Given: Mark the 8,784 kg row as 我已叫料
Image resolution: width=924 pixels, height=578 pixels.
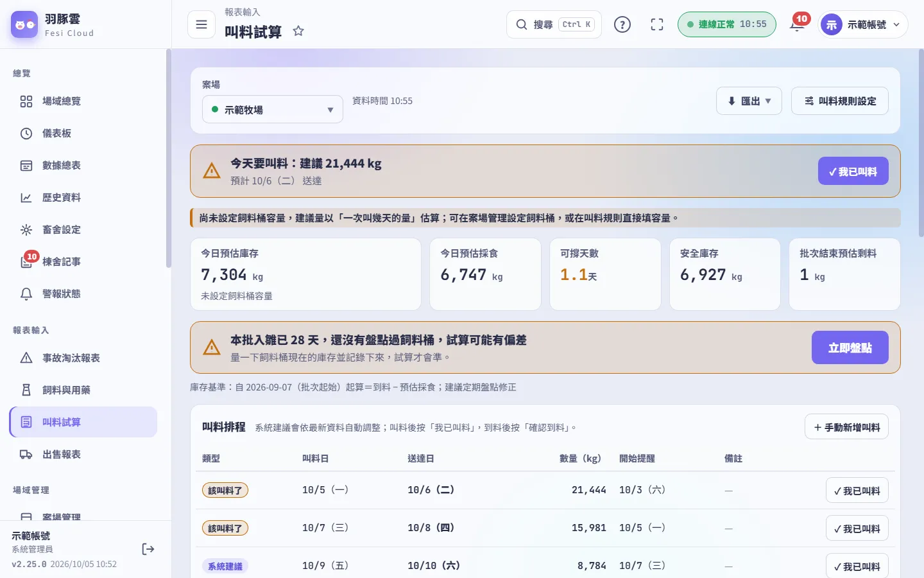Looking at the screenshot, I should tap(857, 566).
